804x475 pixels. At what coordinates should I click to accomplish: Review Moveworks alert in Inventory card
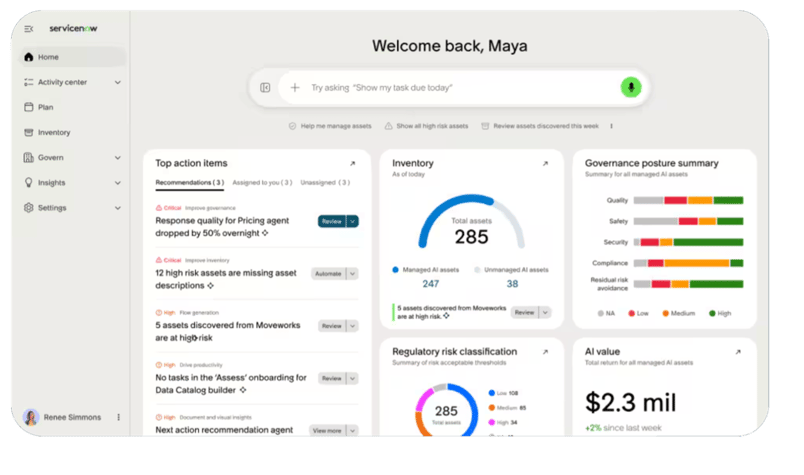[524, 312]
